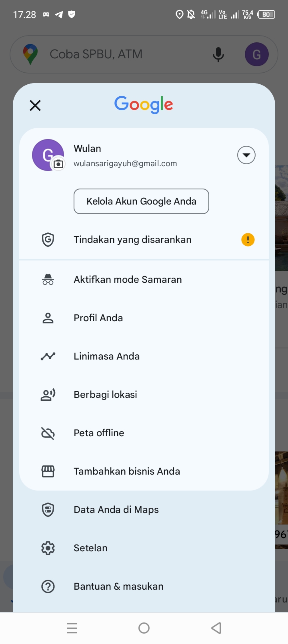The width and height of the screenshot is (288, 644).
Task: Tap the Google Maps pin logo
Action: click(30, 54)
